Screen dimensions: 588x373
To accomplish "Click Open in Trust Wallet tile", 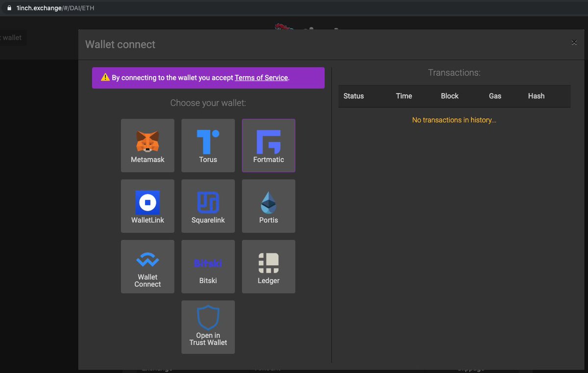I will (208, 327).
